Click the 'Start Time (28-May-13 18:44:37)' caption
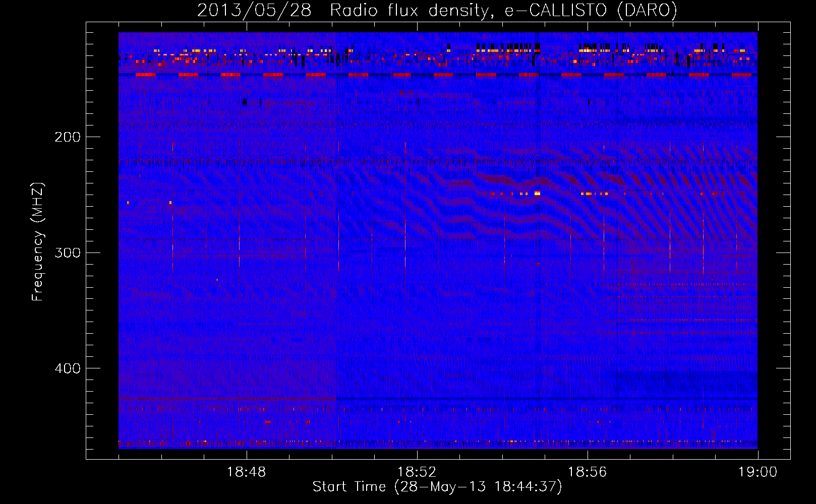 tap(437, 487)
